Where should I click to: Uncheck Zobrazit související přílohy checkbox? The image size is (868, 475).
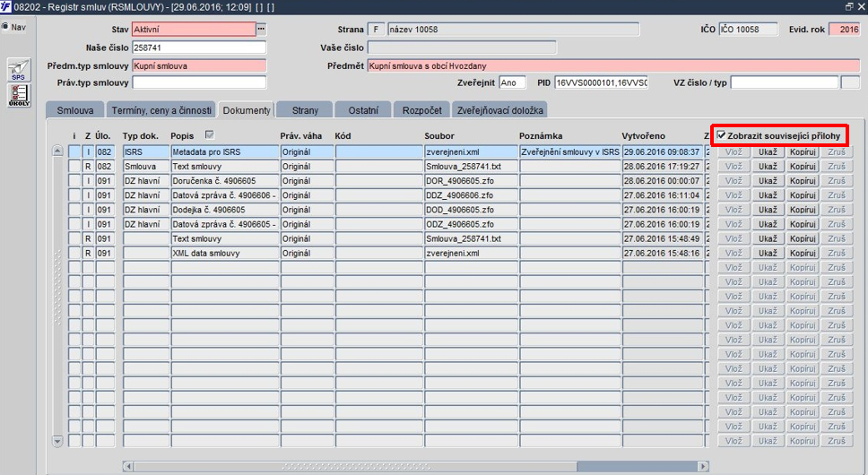click(721, 135)
